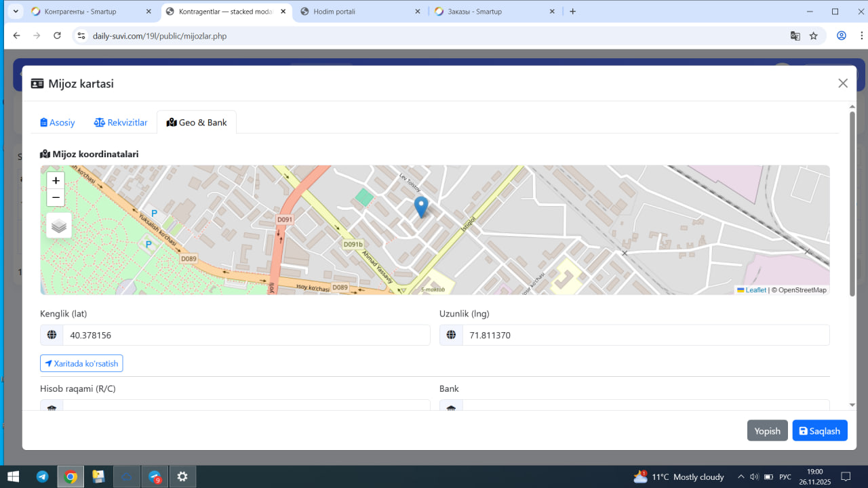Open the browser tab search dropdown
The height and width of the screenshot is (488, 868).
tap(16, 12)
